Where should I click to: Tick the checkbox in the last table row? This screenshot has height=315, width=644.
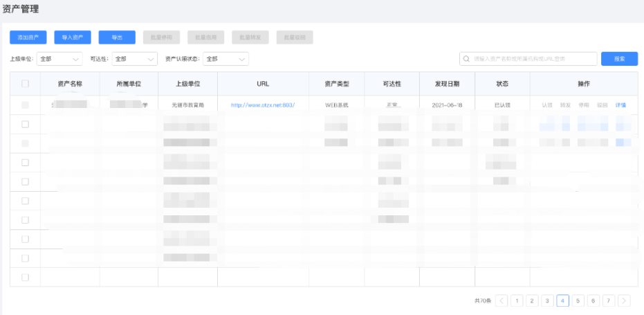coord(26,277)
